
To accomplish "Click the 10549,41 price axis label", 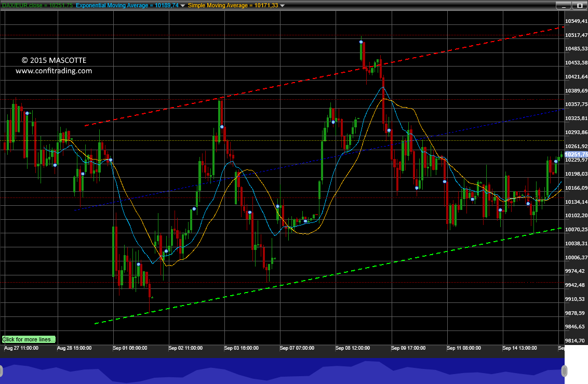I will pyautogui.click(x=577, y=21).
